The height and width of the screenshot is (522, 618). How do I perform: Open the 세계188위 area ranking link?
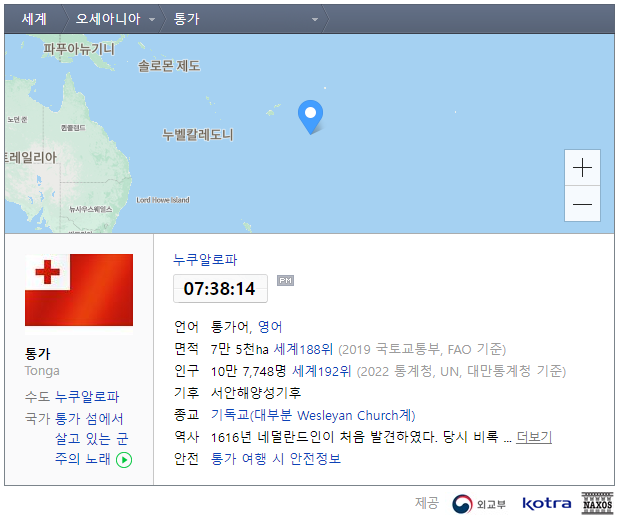pos(303,349)
